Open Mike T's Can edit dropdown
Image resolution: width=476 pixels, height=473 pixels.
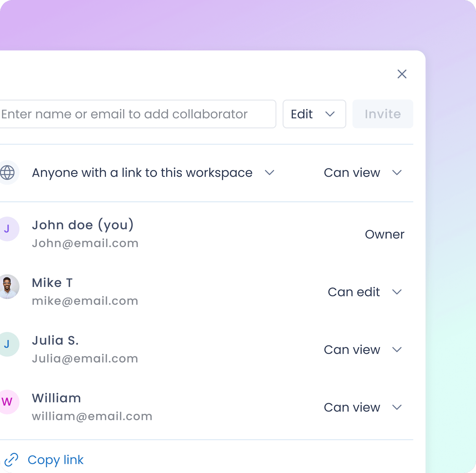[x=365, y=292]
